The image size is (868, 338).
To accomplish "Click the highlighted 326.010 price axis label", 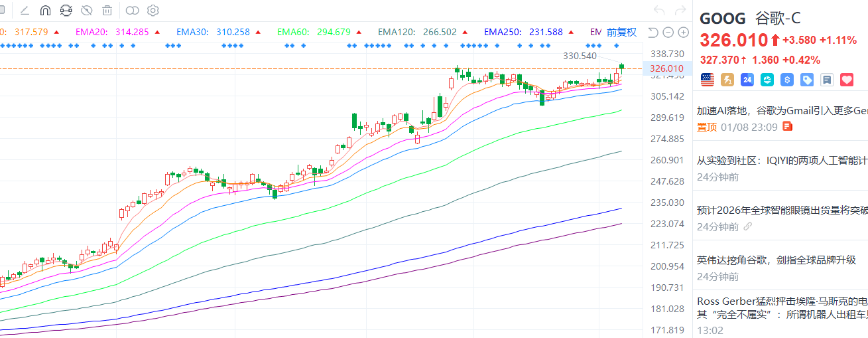I will point(666,68).
